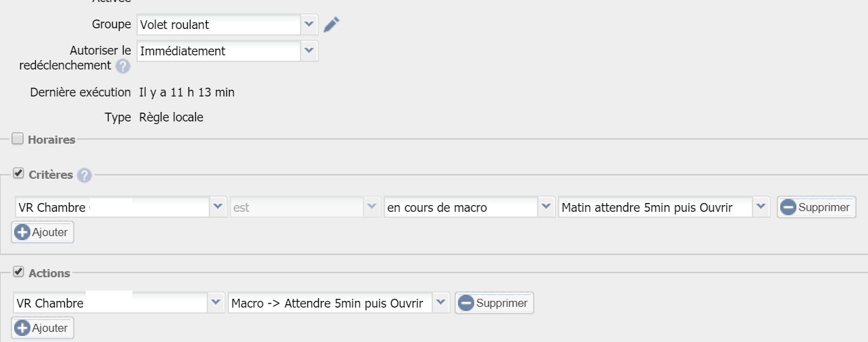
Task: Open the 'Matin attendre 5min puis Ouvrir' dropdown
Action: 761,208
